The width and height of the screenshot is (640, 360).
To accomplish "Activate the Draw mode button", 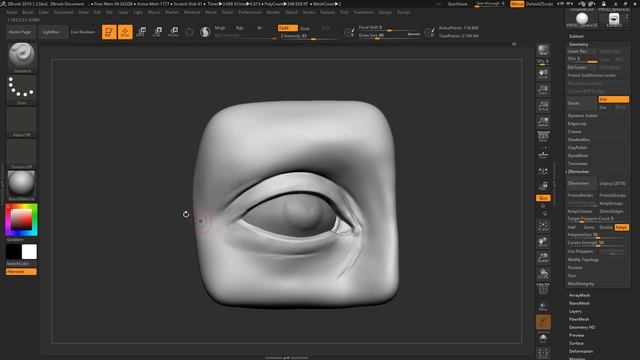I will (125, 32).
